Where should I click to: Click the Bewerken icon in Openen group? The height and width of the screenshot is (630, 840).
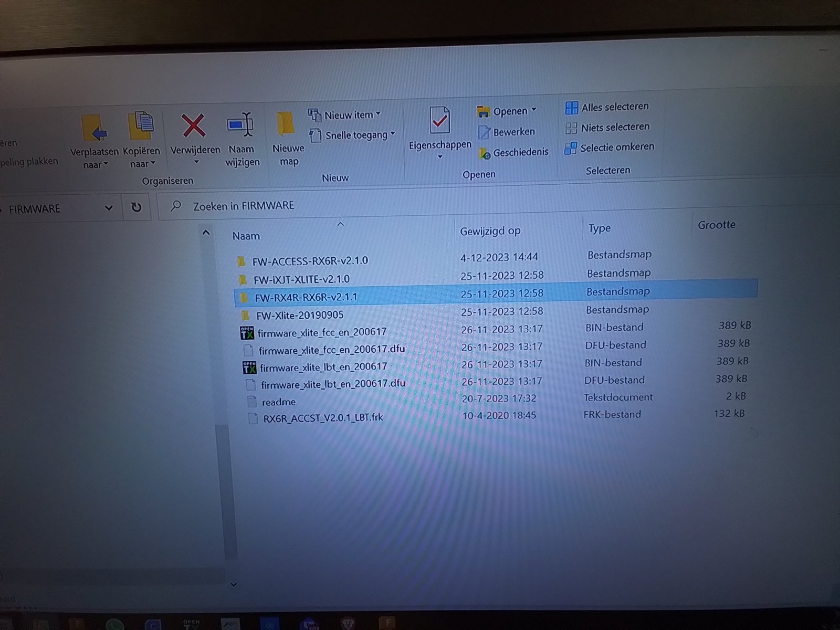484,132
